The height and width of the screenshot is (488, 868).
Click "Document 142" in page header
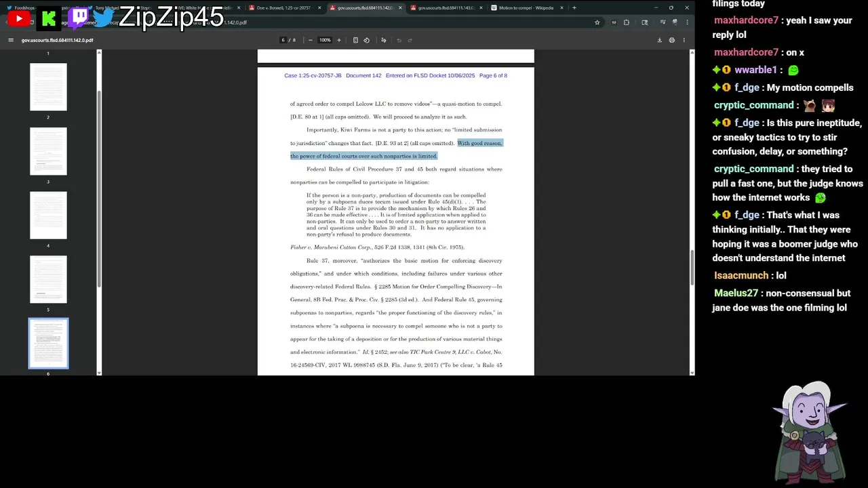pos(363,75)
